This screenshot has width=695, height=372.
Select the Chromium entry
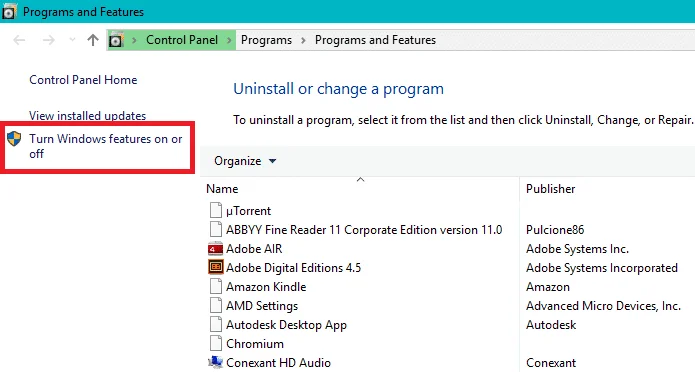(255, 344)
